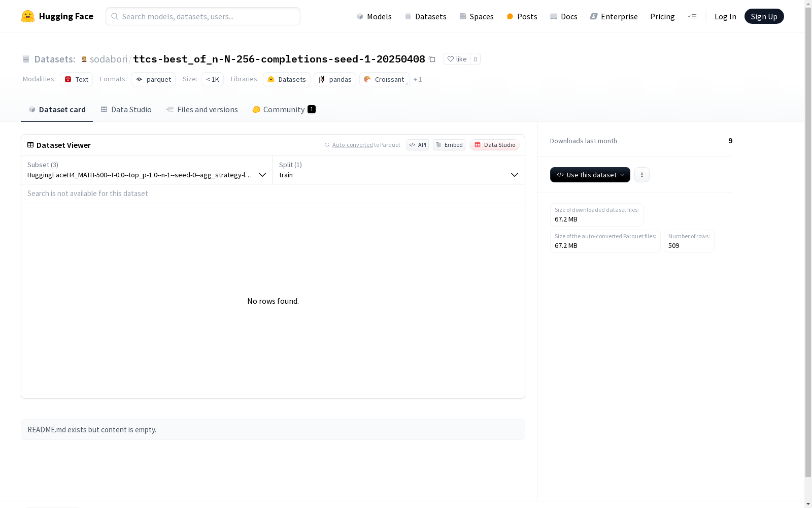The image size is (812, 508).
Task: Click the Hugging Face logo icon
Action: (x=28, y=16)
